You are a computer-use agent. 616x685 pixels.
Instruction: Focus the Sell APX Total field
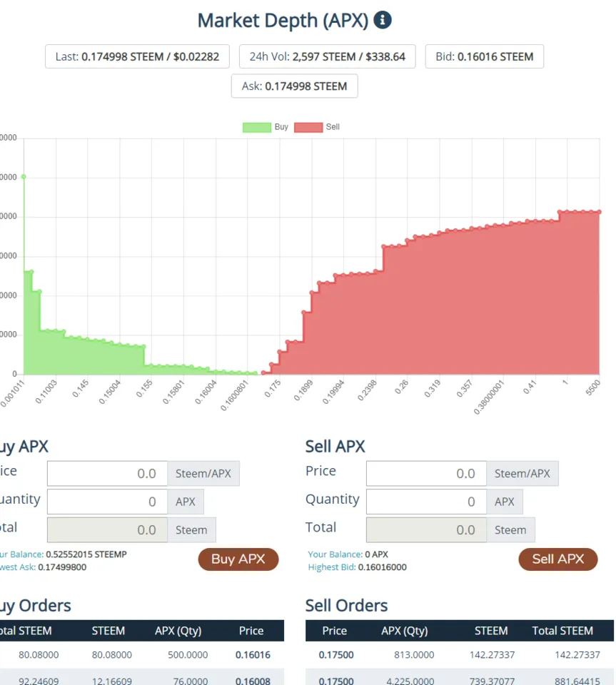click(426, 530)
